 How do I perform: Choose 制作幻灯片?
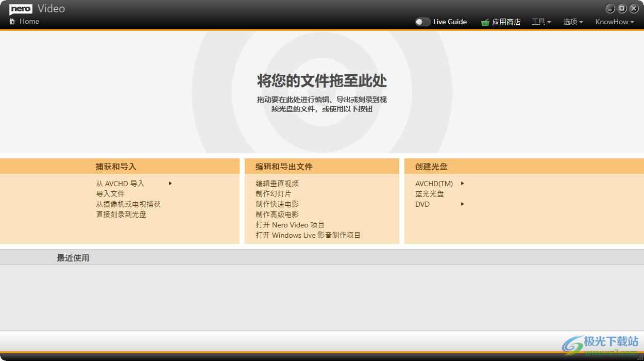click(274, 194)
